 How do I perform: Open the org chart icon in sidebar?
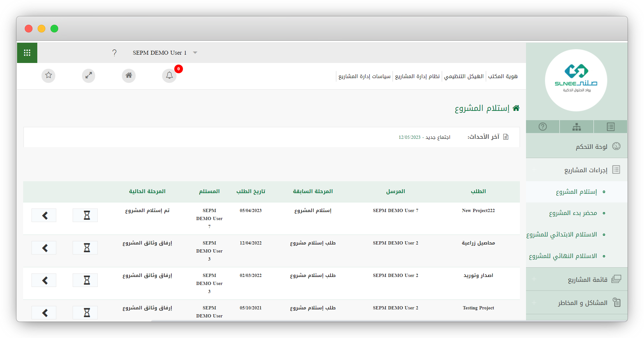576,127
